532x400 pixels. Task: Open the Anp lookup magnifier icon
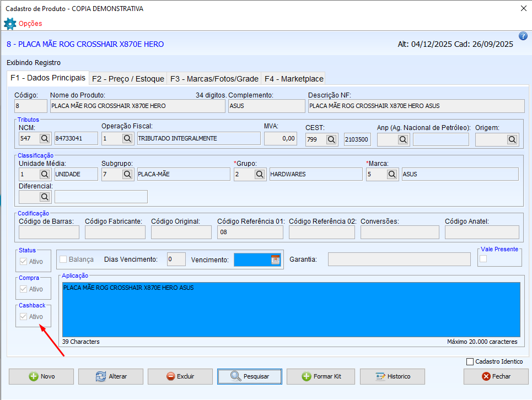tap(403, 139)
